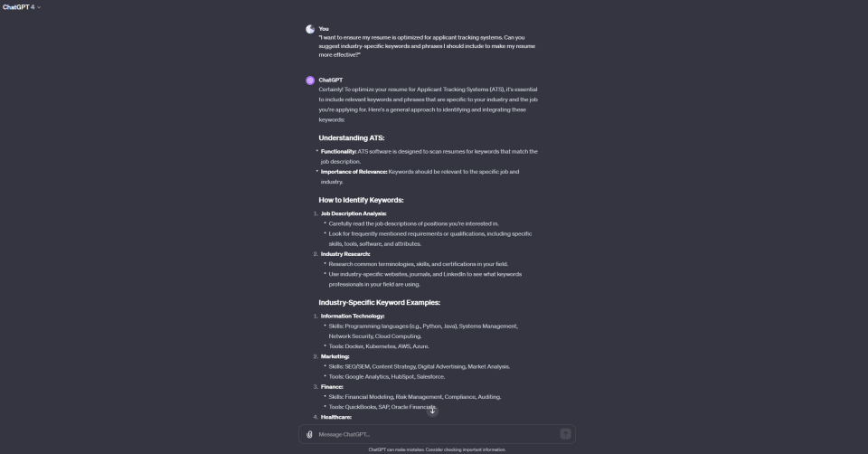868x454 pixels.
Task: Click the user avatar beside "You"
Action: [310, 29]
